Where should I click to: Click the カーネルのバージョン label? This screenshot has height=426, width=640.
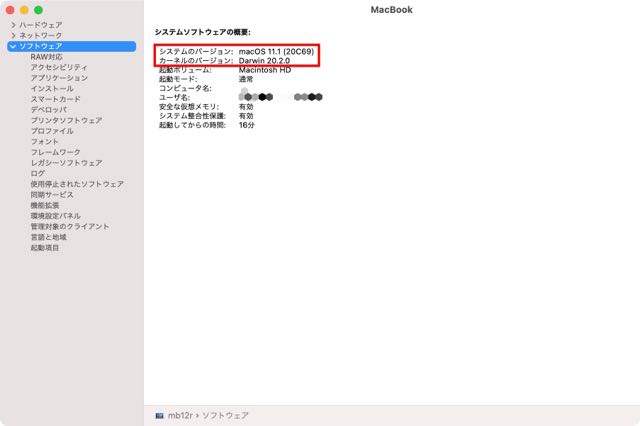(x=196, y=61)
